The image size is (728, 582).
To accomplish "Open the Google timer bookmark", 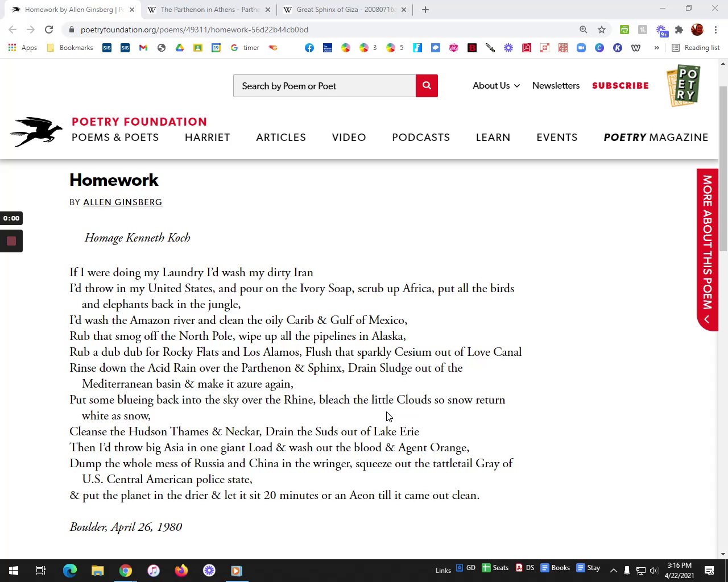I will 245,48.
